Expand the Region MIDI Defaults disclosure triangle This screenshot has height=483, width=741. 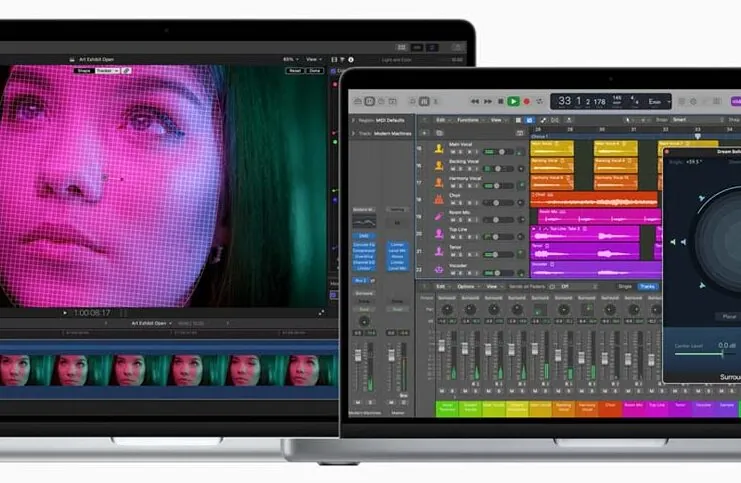(353, 121)
